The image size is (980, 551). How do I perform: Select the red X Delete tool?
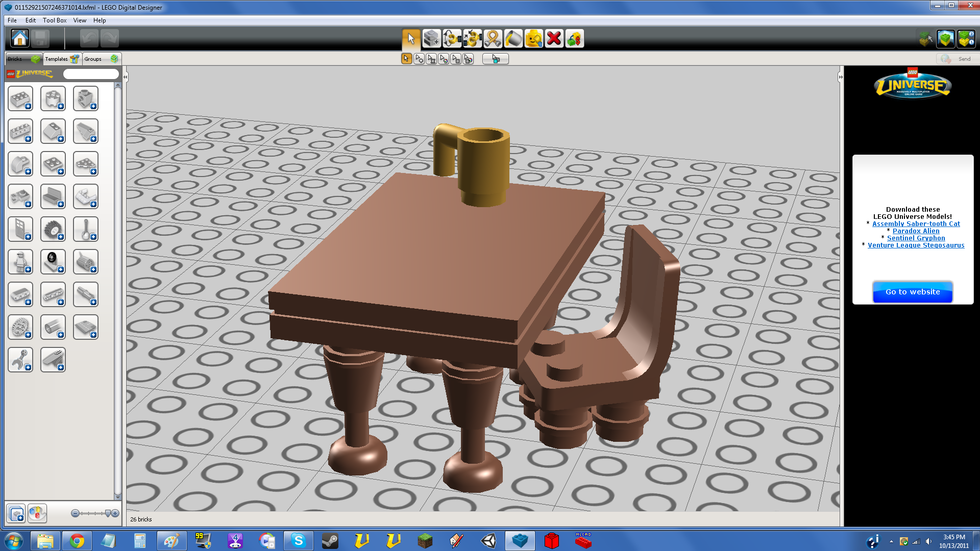click(x=554, y=39)
